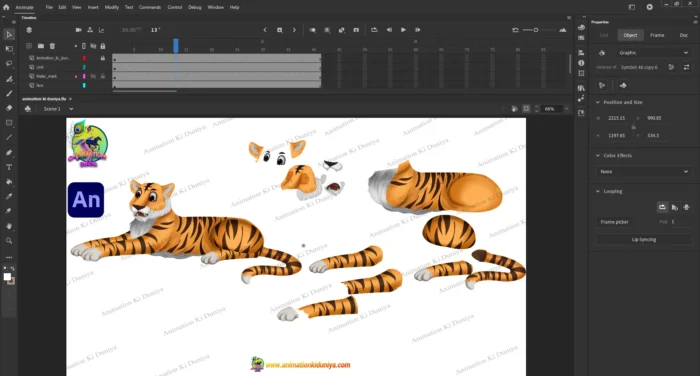Select the Zoom magnifier tool

point(9,241)
